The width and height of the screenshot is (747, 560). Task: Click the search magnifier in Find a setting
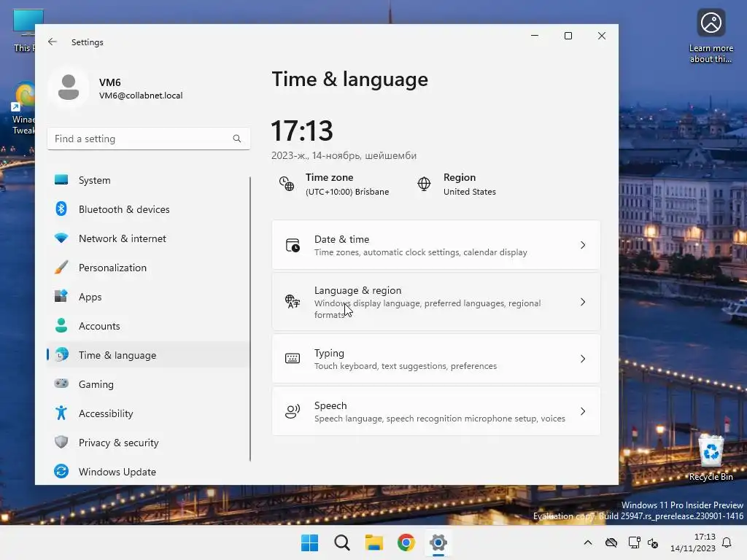[x=237, y=139]
